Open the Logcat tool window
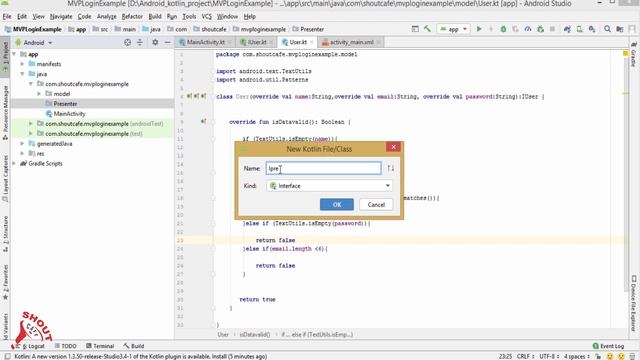640x360 pixels. click(x=32, y=346)
